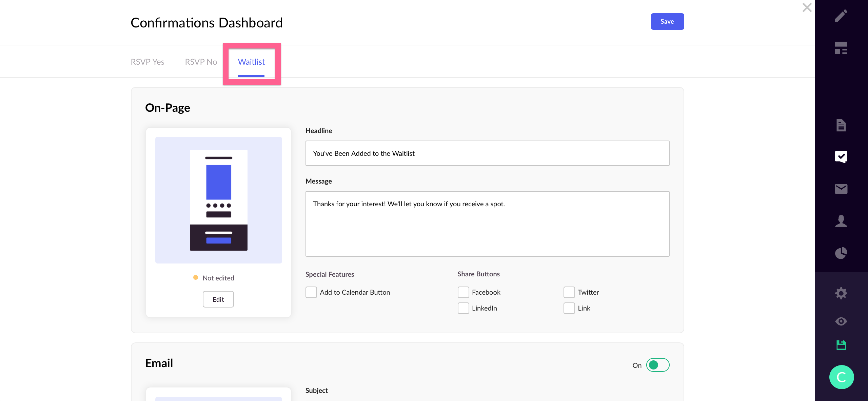868x401 pixels.
Task: Click the preview eye icon in sidebar
Action: point(841,321)
